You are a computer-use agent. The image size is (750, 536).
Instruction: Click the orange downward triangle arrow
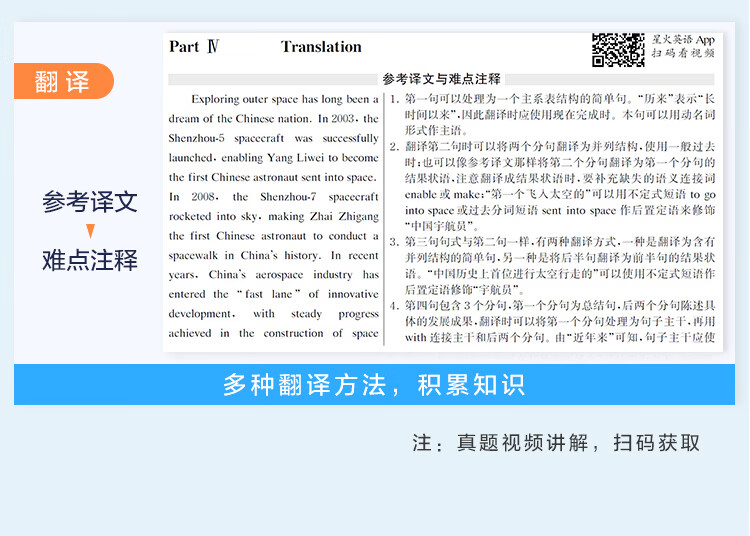point(90,232)
